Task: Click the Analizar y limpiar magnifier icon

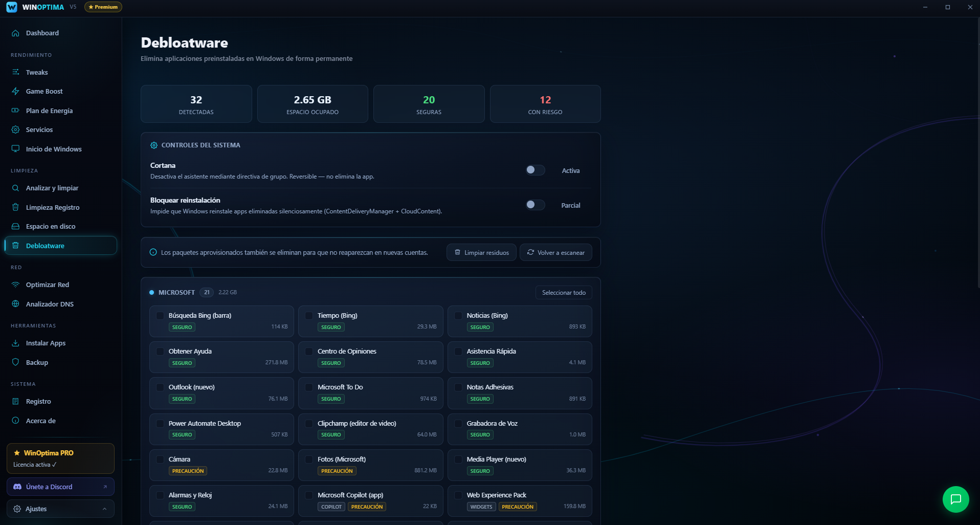Action: 15,188
